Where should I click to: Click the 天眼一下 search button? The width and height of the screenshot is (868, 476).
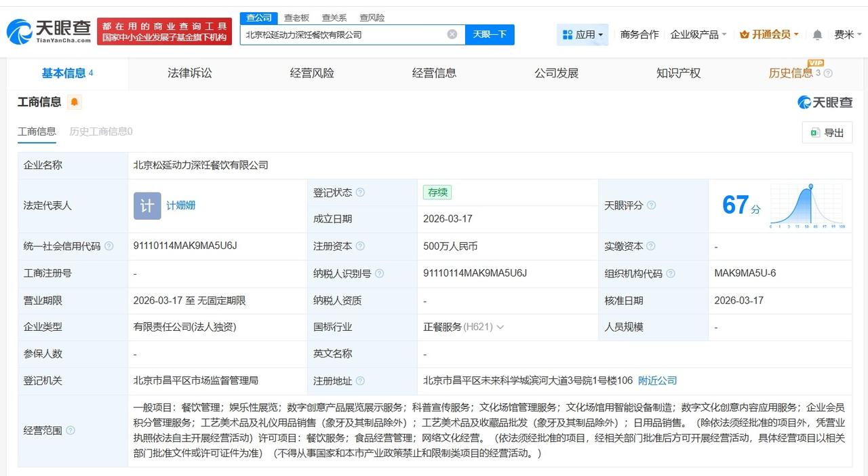click(x=490, y=34)
